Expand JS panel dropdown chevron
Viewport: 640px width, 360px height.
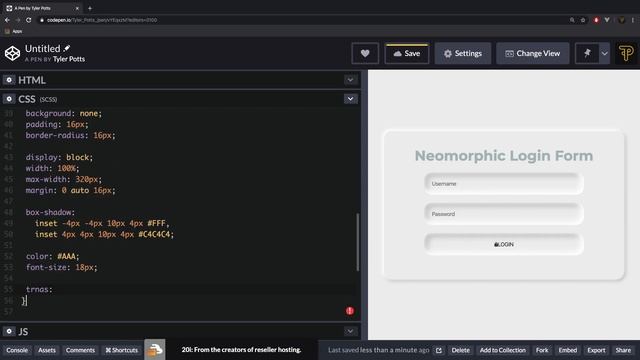[x=350, y=331]
